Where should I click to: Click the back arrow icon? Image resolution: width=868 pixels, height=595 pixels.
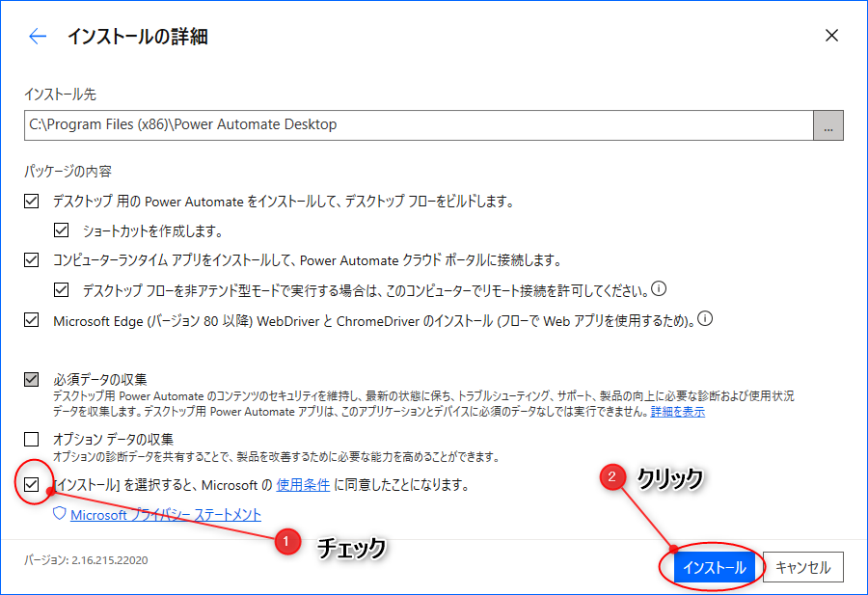tap(38, 37)
